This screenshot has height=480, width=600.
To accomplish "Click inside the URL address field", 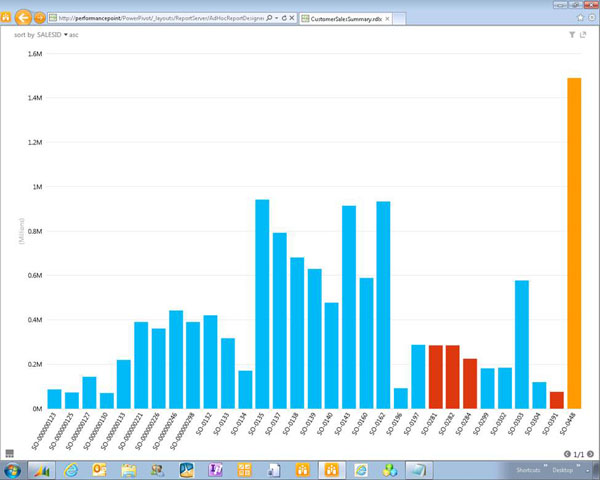I will click(161, 18).
